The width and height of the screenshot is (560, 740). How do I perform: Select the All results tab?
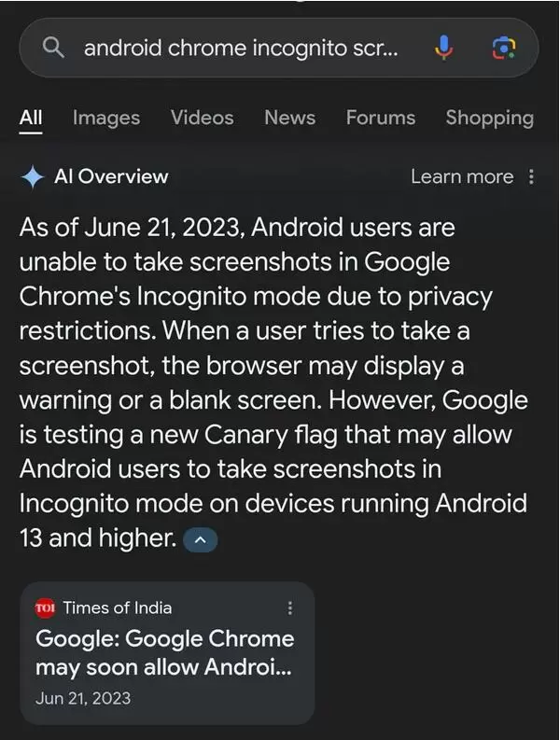pos(31,118)
